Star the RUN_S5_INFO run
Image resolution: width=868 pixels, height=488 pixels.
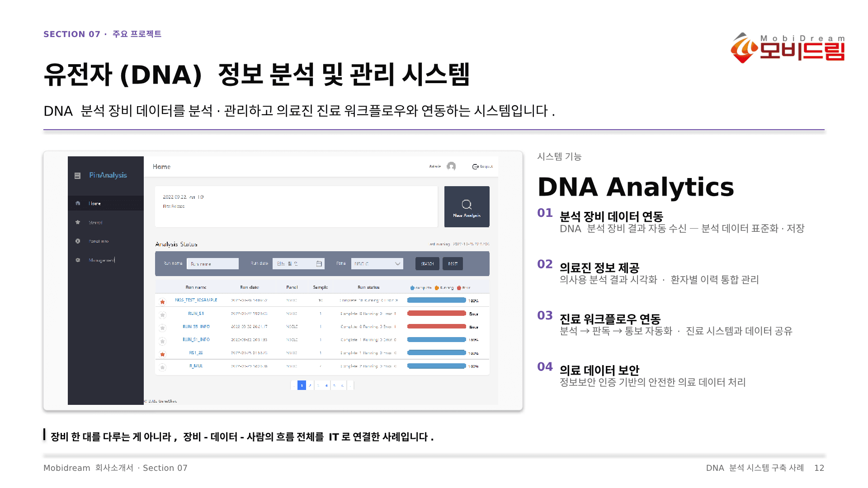(163, 328)
